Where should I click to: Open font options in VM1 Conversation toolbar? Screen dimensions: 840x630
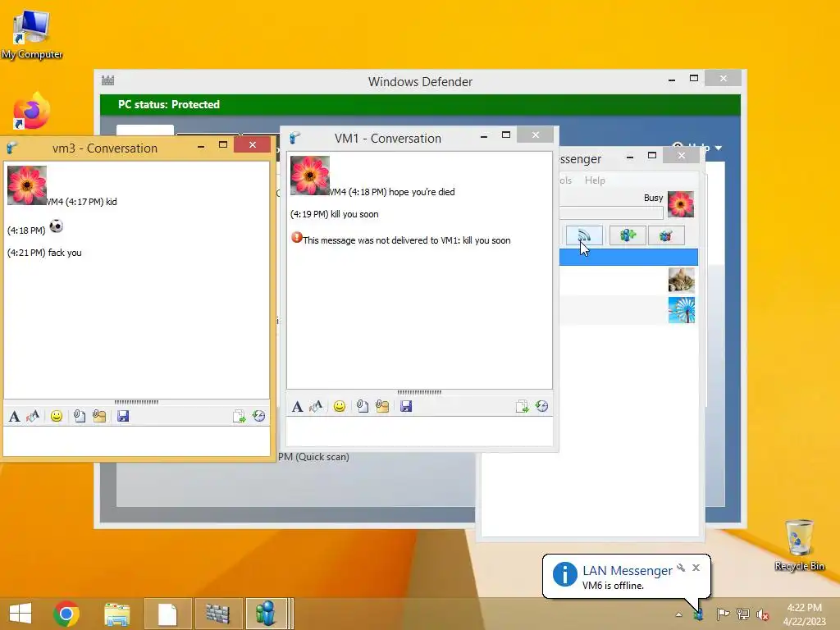[x=297, y=407]
